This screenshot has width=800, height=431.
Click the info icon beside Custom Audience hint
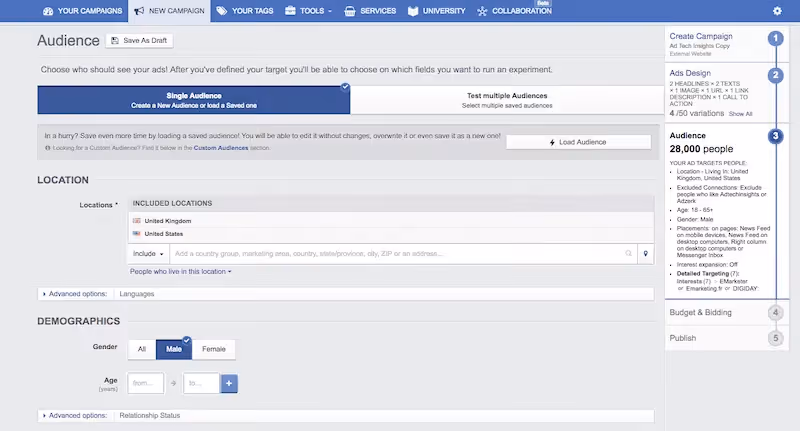[x=47, y=148]
